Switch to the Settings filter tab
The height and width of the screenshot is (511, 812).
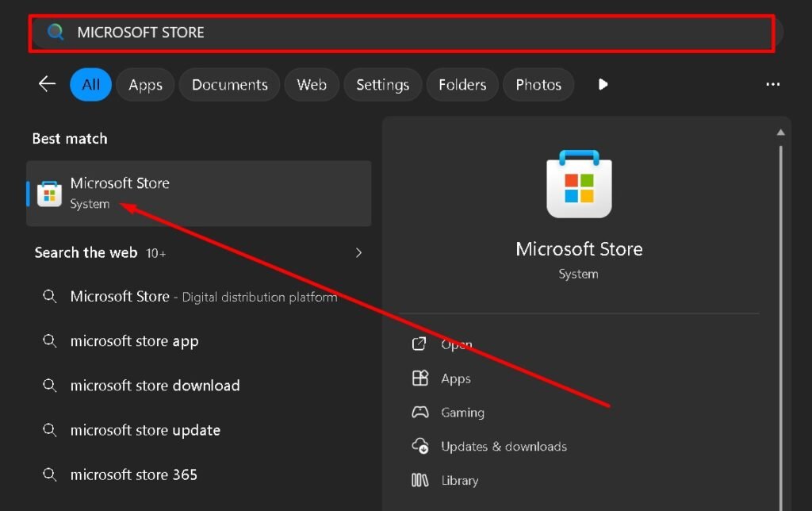coord(383,84)
